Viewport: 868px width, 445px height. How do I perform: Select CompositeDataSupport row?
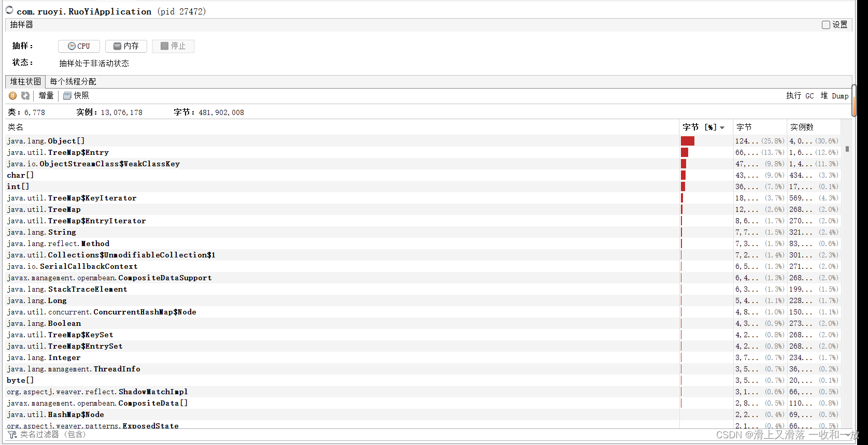[423, 278]
